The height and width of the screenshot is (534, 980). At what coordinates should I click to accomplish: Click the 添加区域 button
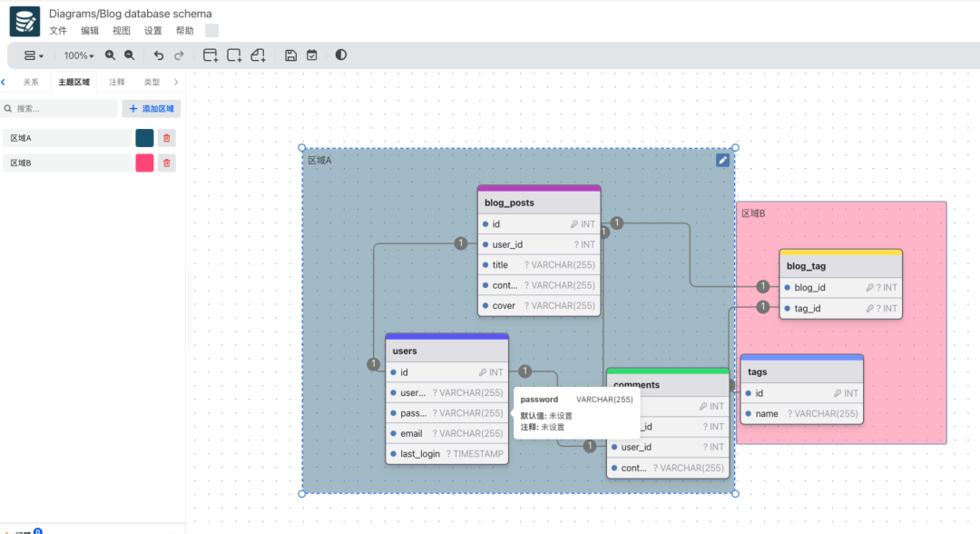(152, 109)
